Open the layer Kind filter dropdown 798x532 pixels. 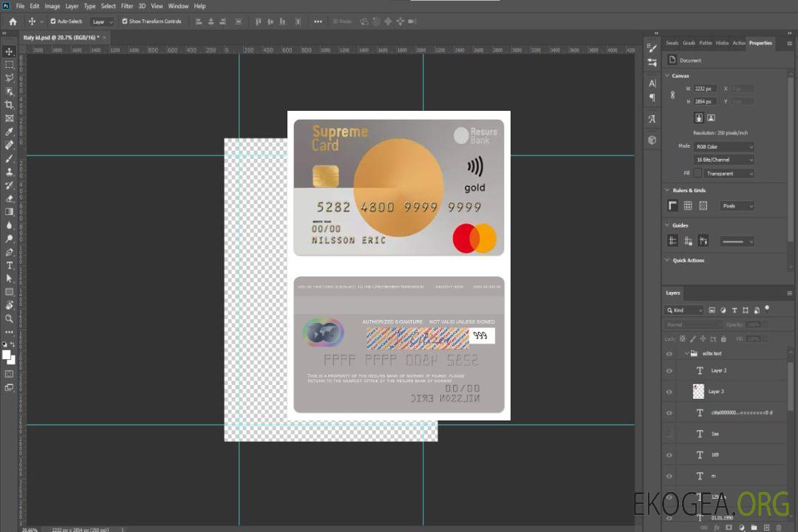(x=685, y=310)
